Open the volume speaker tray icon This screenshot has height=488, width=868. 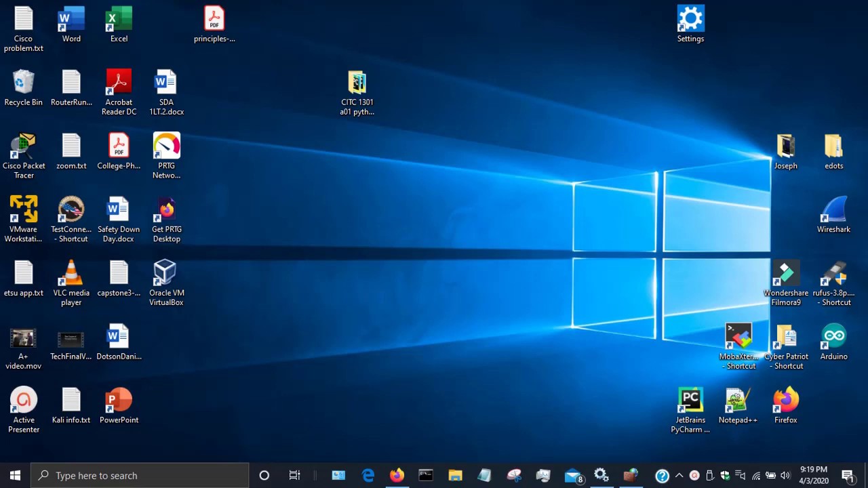tap(785, 476)
